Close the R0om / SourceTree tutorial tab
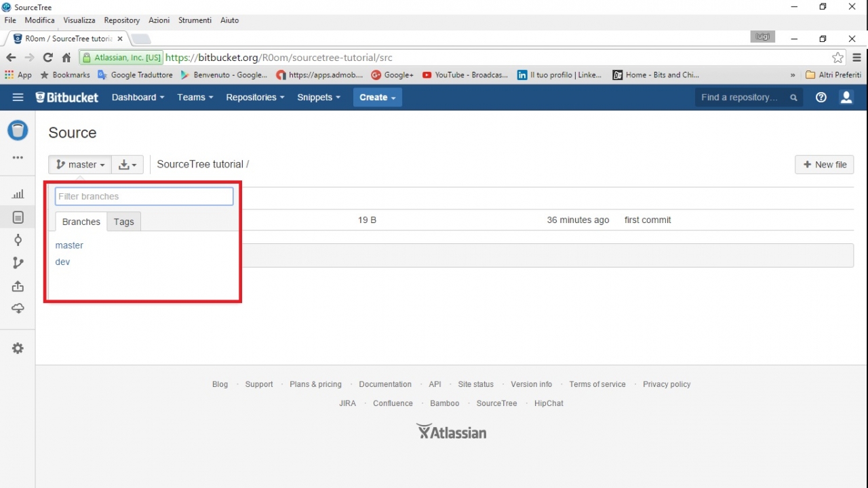The height and width of the screenshot is (488, 868). (x=120, y=39)
